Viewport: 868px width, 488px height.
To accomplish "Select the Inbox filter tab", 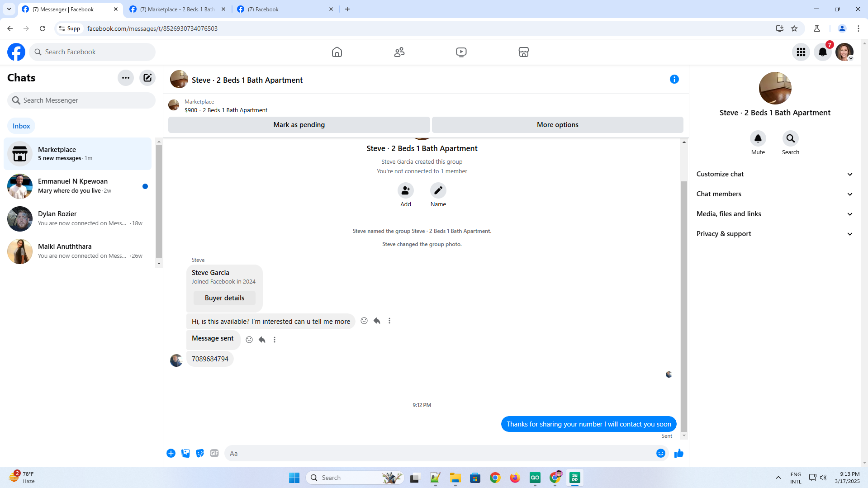I will click(x=21, y=126).
